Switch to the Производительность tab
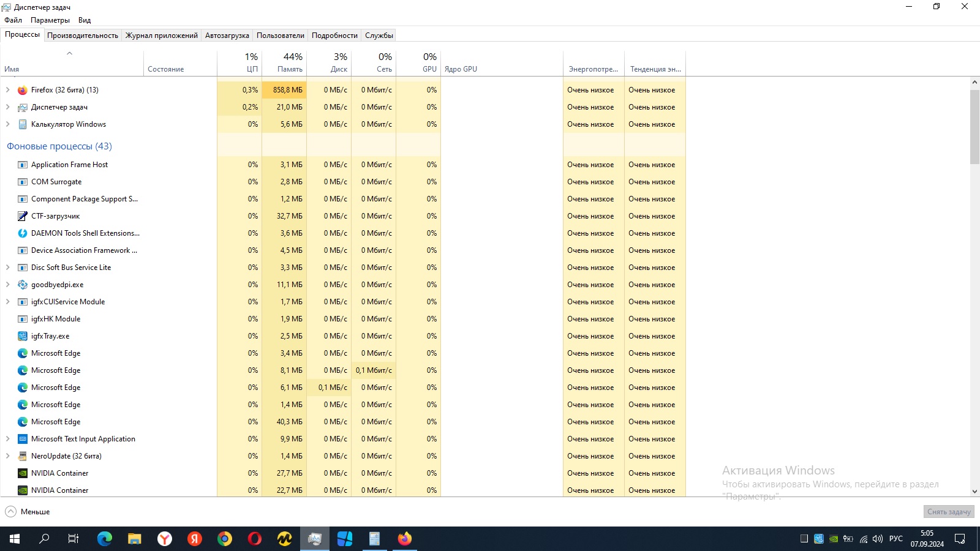The height and width of the screenshot is (551, 980). (x=83, y=36)
